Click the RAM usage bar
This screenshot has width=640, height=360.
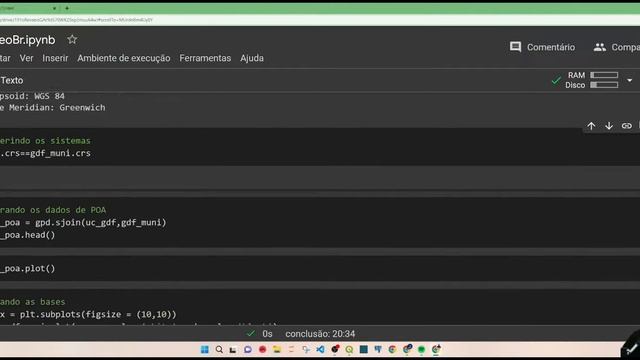click(x=604, y=75)
